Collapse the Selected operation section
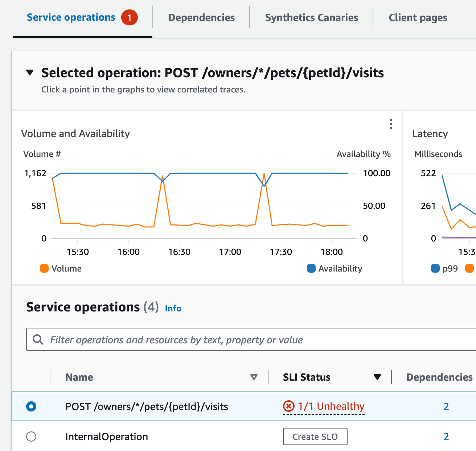Image resolution: width=476 pixels, height=451 pixels. point(30,73)
